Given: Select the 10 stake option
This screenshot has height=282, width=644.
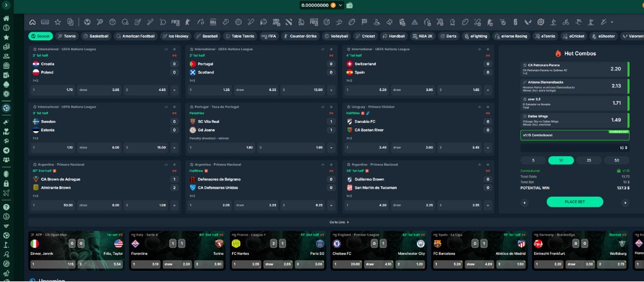Looking at the screenshot, I should pyautogui.click(x=560, y=161).
